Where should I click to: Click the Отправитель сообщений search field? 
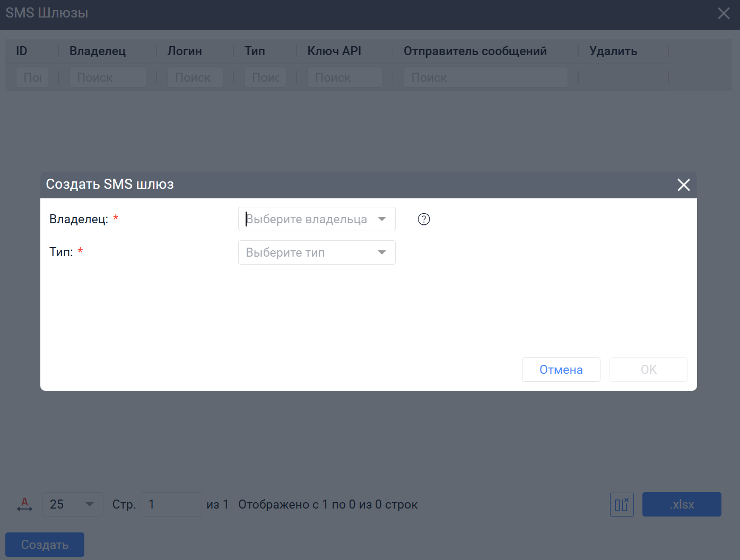pyautogui.click(x=485, y=77)
